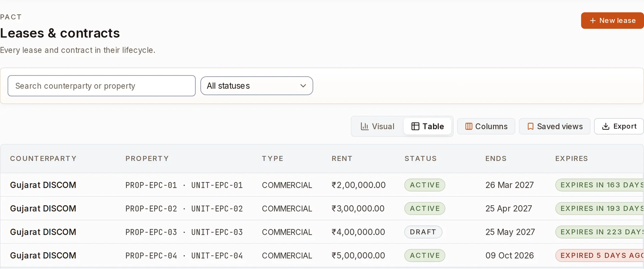Viewport: 644px width, 269px height.
Task: Open the Columns chooser
Action: coord(486,126)
